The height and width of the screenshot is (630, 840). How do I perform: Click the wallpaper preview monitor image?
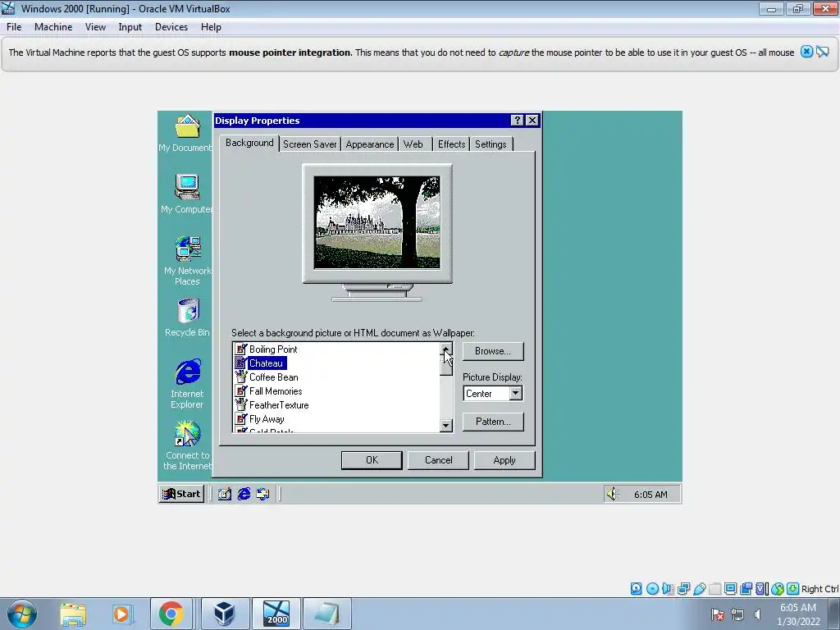377,222
